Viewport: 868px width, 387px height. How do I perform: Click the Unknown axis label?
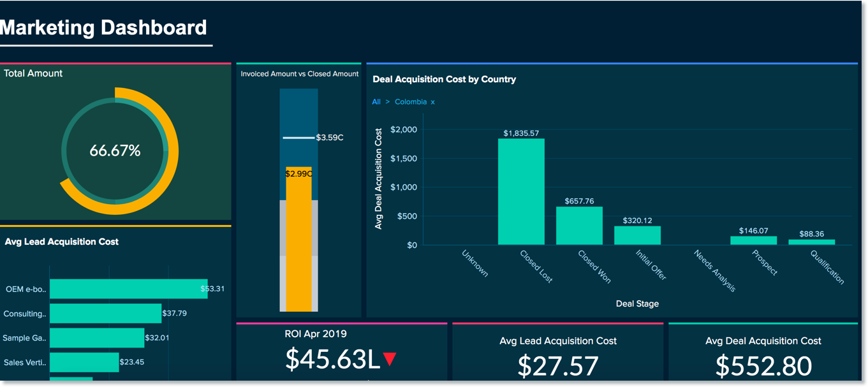(x=475, y=263)
